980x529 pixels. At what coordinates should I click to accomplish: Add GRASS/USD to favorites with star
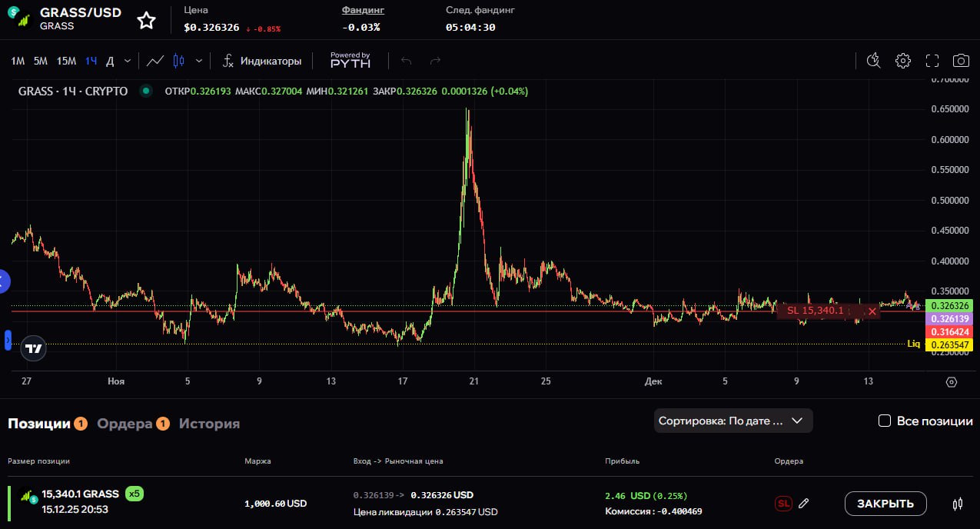click(x=146, y=21)
